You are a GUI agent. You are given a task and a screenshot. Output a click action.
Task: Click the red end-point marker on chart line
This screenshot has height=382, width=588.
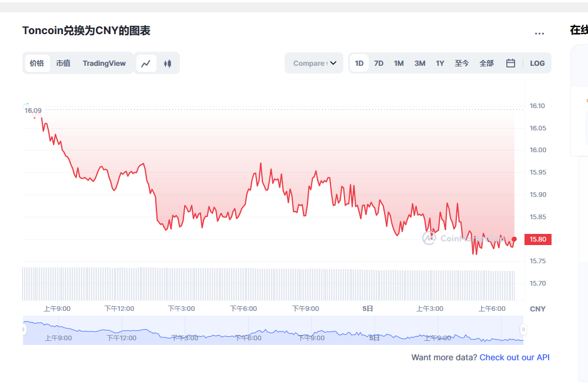click(514, 239)
